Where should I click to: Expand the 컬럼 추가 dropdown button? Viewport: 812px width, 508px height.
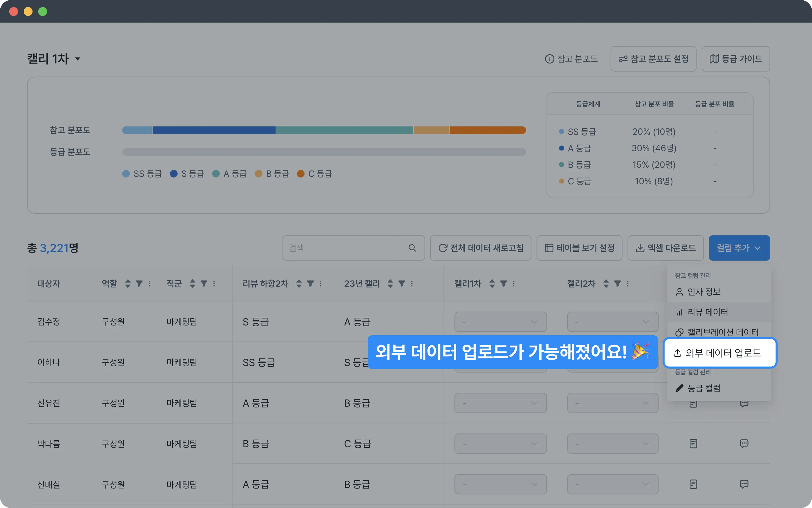(x=739, y=248)
